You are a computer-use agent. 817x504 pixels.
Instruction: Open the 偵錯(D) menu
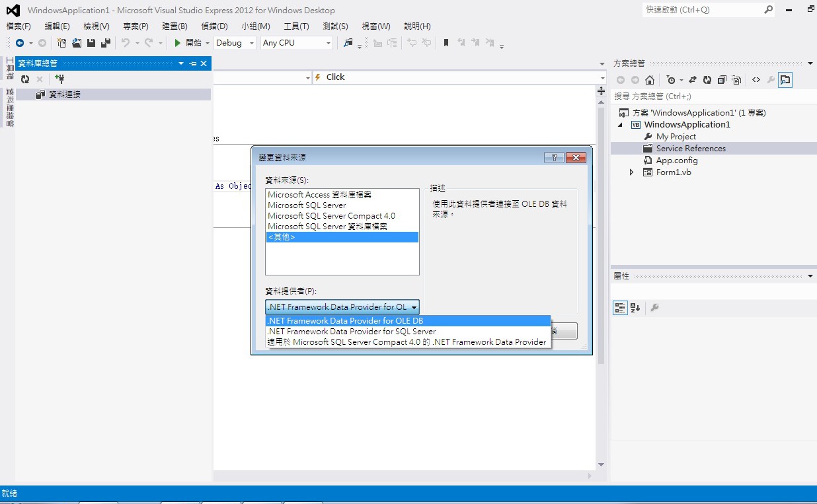point(214,26)
